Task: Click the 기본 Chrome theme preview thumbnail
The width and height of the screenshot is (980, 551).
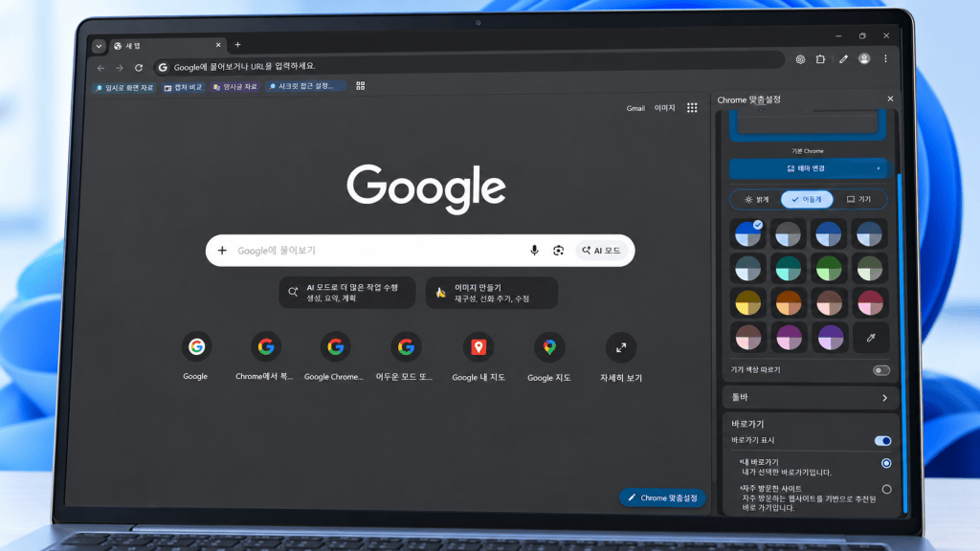Action: coord(808,125)
